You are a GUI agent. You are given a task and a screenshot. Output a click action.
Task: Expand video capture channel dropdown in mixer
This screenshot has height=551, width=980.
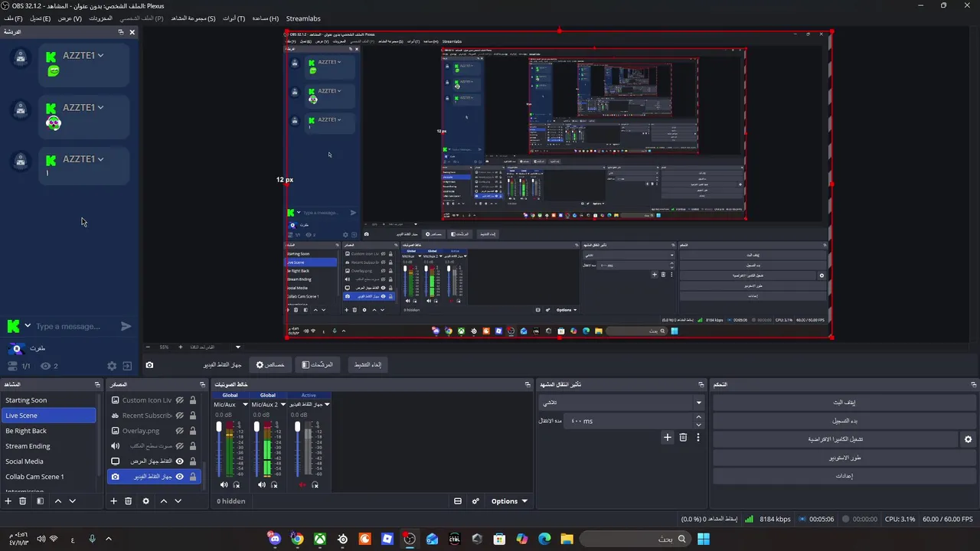coord(327,405)
